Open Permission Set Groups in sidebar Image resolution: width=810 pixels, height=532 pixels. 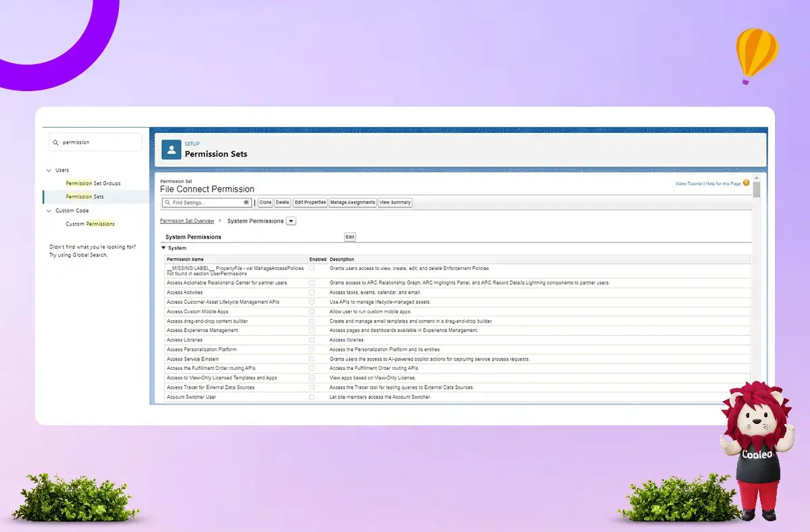tap(93, 184)
